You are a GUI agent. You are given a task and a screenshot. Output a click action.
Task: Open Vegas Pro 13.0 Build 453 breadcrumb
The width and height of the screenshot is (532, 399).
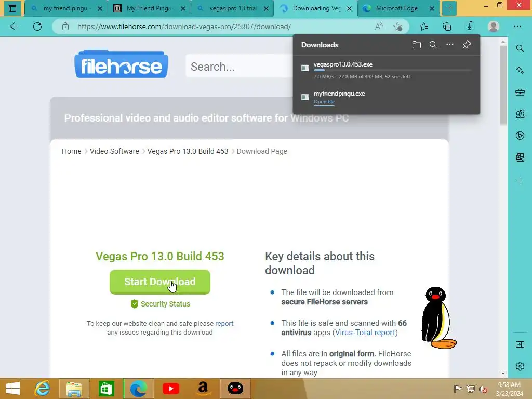point(188,151)
